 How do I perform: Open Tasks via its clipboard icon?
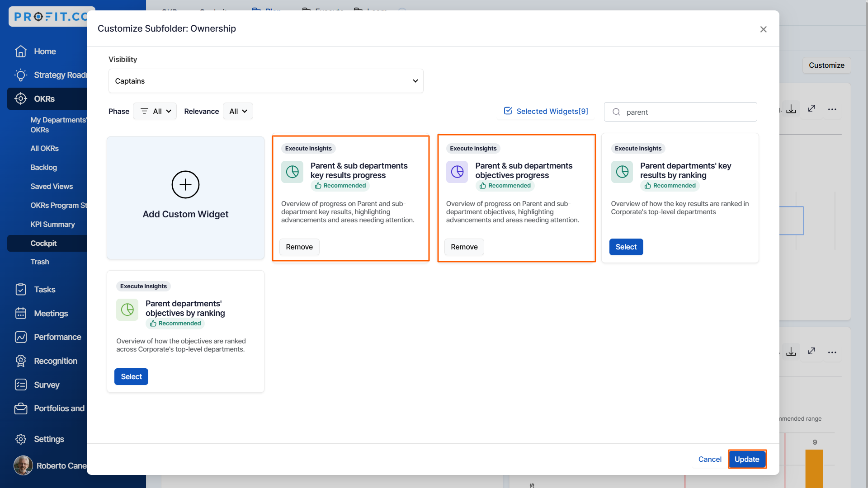[21, 290]
